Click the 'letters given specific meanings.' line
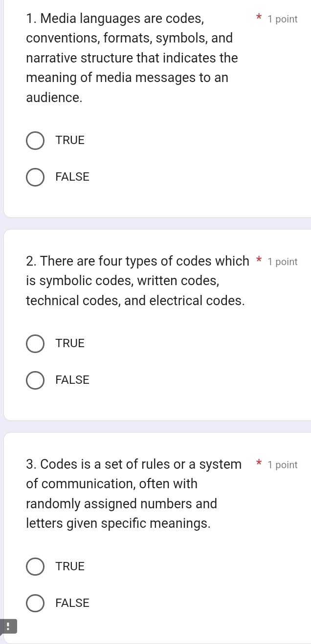The width and height of the screenshot is (311, 644). (119, 523)
